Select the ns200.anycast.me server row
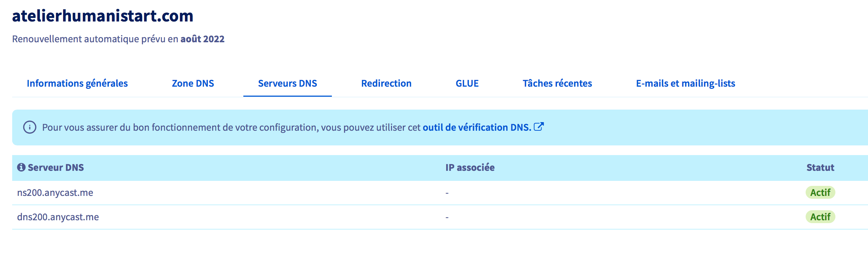 click(55, 193)
